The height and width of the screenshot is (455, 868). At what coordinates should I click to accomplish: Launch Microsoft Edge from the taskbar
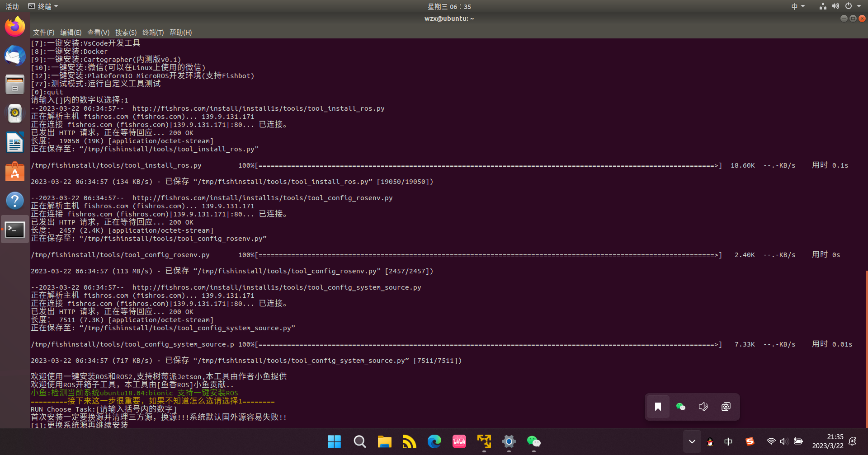pos(434,441)
